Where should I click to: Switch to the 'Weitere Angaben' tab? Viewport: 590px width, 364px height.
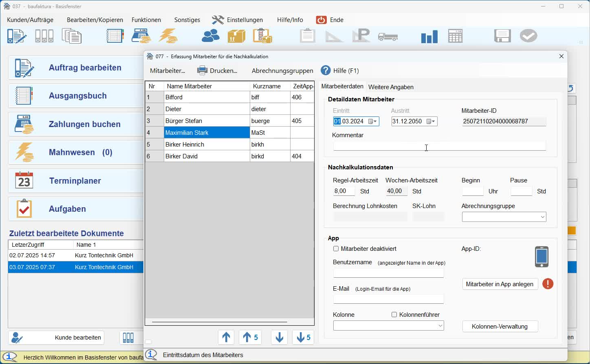391,87
